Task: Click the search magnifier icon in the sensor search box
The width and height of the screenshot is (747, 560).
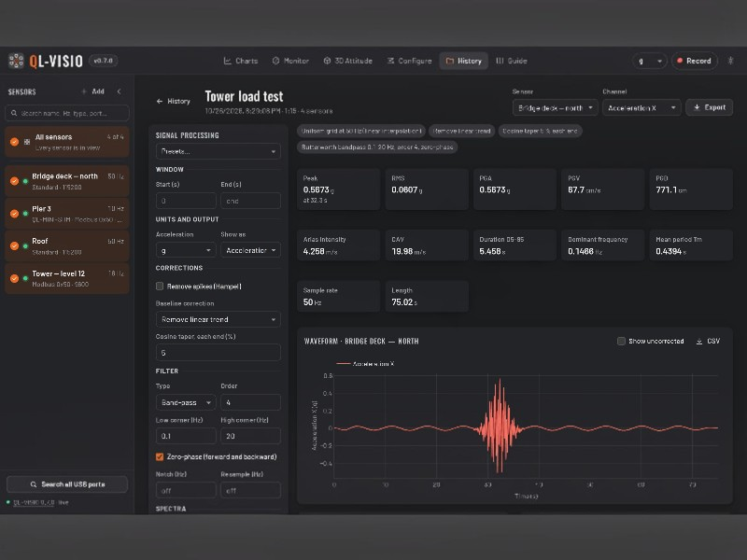Action: (x=14, y=113)
